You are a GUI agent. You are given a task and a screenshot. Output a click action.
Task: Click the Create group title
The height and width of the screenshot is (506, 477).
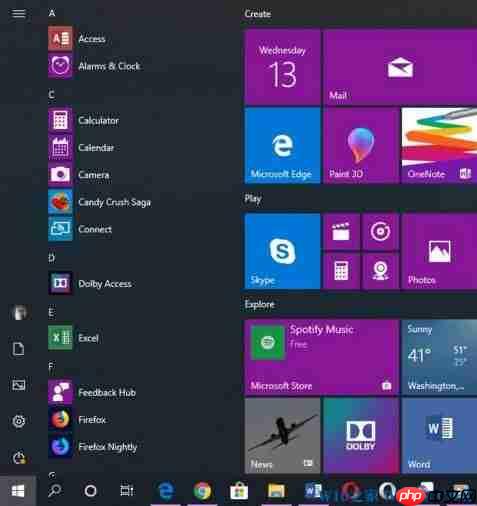[257, 14]
